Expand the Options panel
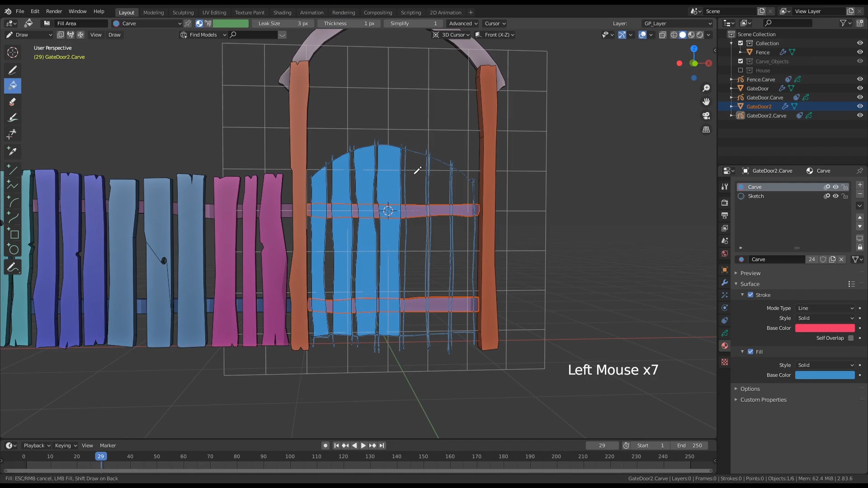868x488 pixels. point(750,389)
